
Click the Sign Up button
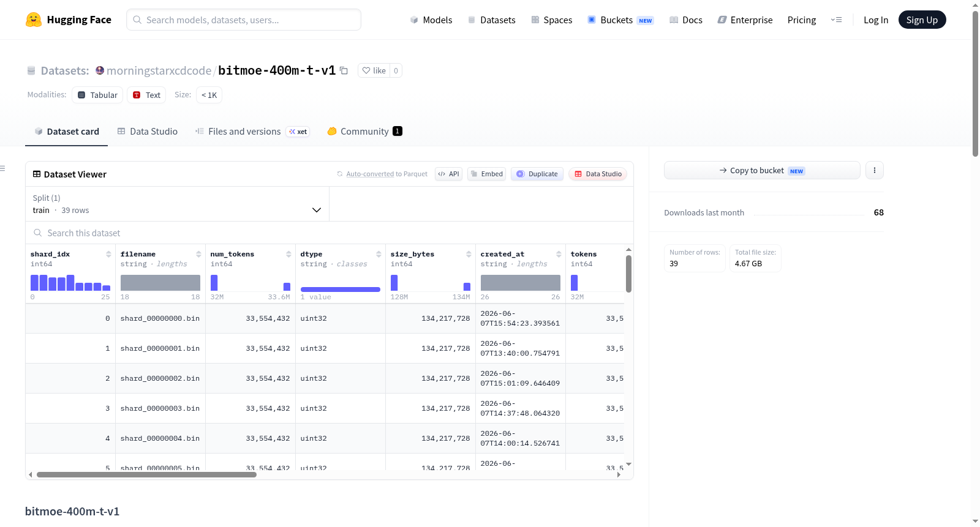tap(922, 20)
